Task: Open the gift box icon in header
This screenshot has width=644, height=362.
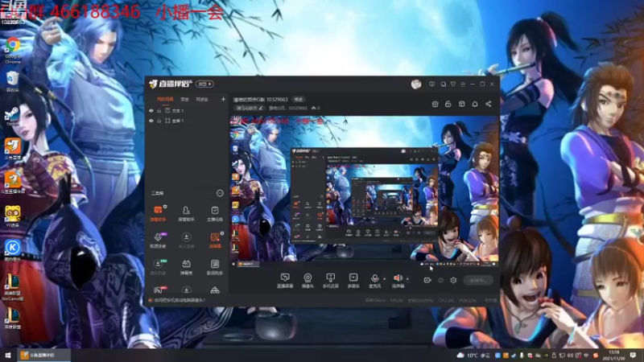Action: pos(435,105)
